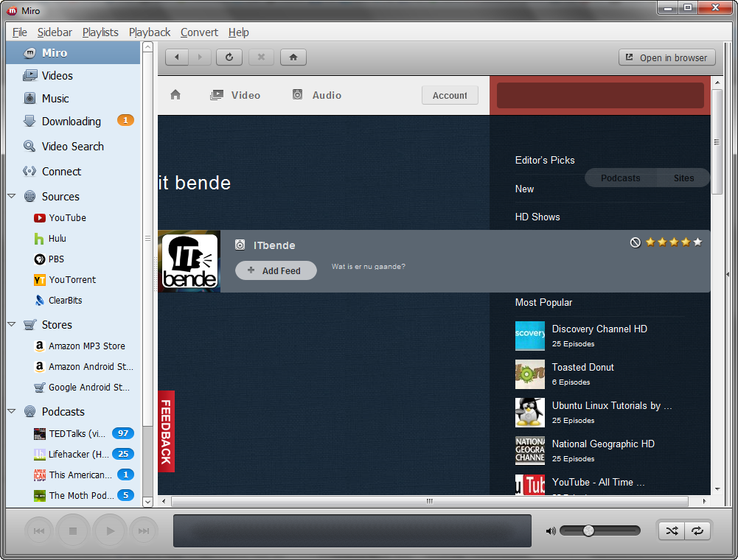The height and width of the screenshot is (560, 738).
Task: Open the Feedback side tab
Action: tap(166, 432)
